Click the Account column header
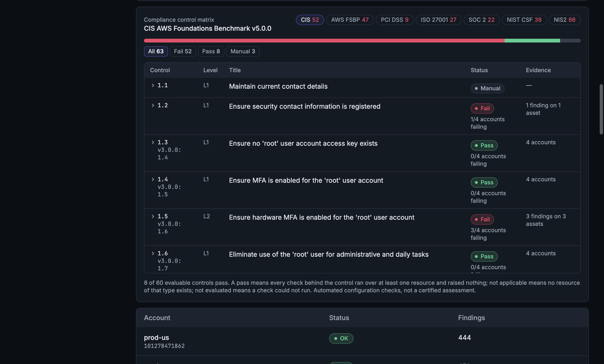 coord(157,318)
